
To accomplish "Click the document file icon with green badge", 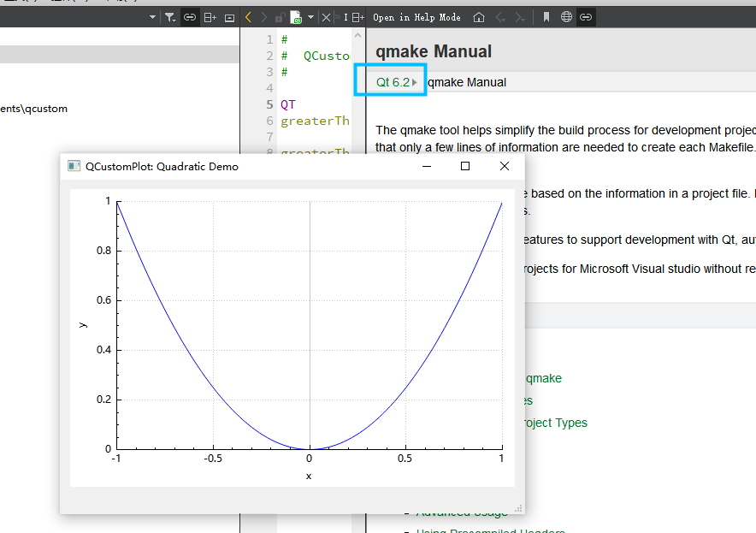I will pyautogui.click(x=296, y=17).
